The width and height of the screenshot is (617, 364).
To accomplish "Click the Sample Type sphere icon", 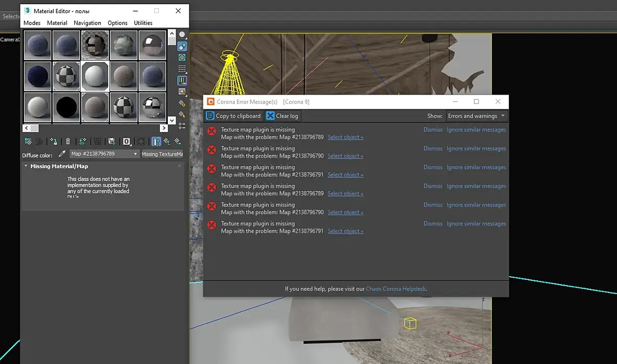I will point(182,34).
